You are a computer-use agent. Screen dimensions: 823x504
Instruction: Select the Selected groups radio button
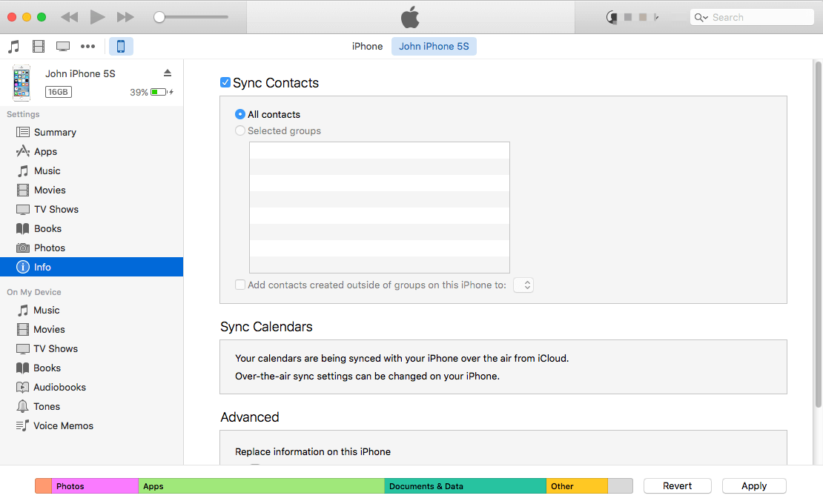tap(240, 130)
